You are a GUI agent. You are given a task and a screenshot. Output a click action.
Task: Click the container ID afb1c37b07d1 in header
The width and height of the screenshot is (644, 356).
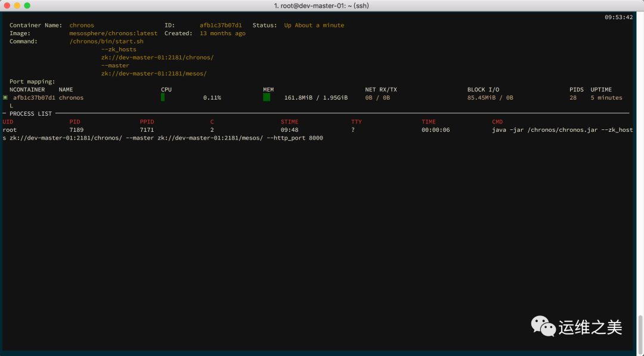221,26
